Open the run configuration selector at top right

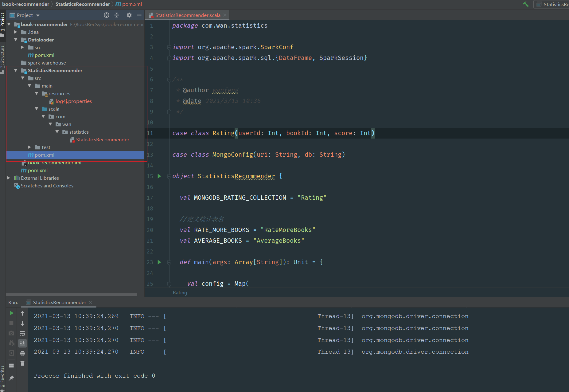tap(552, 4)
